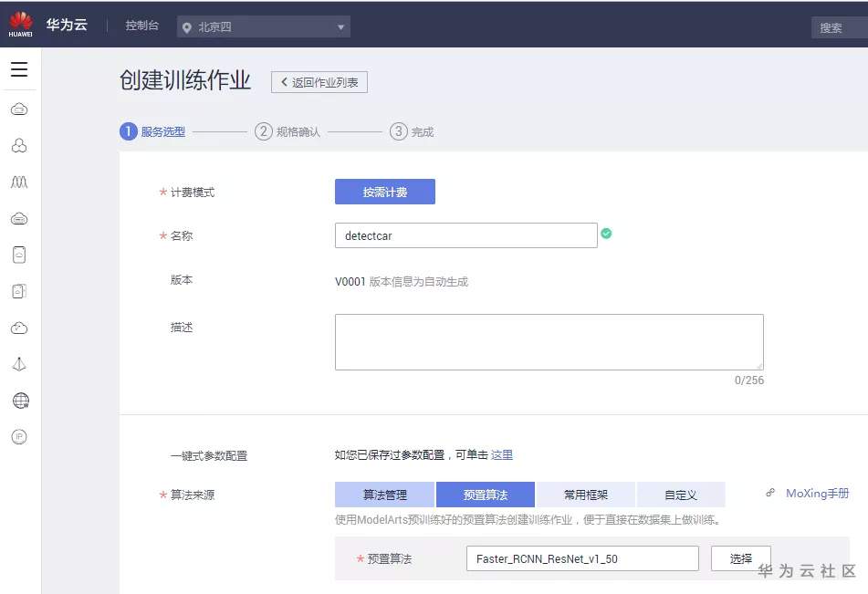Image resolution: width=868 pixels, height=594 pixels.
Task: Click the MoXing manual link icon
Action: [x=770, y=493]
